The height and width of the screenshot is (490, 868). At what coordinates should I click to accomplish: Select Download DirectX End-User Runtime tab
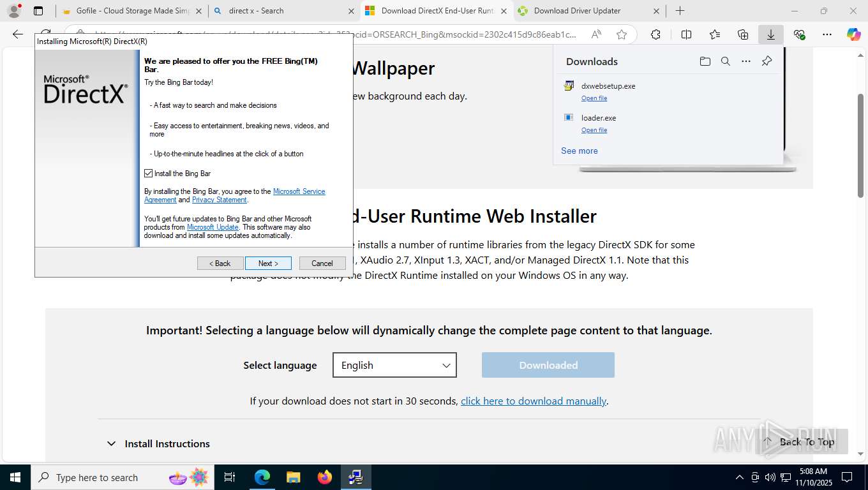437,11
